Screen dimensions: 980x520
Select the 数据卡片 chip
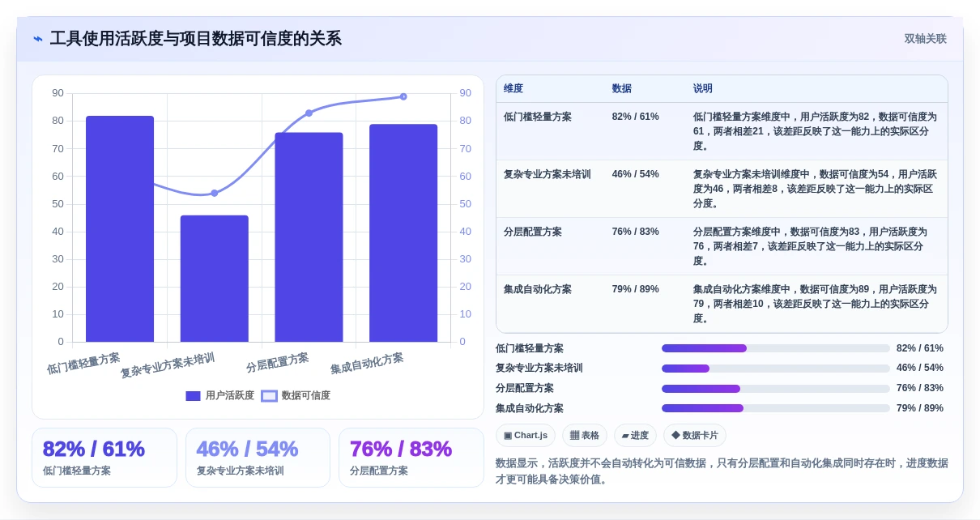(695, 435)
